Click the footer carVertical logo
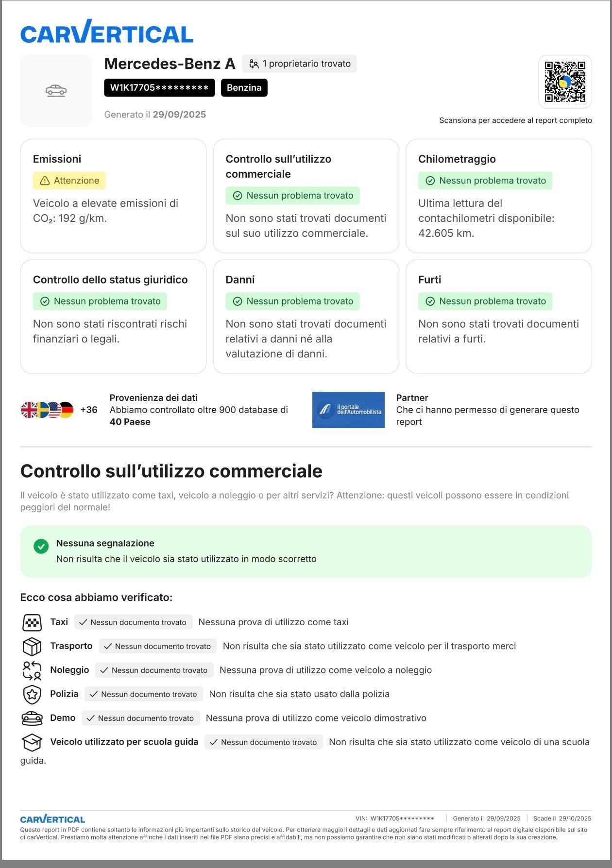Screen dimensions: 612x868 coord(52,819)
